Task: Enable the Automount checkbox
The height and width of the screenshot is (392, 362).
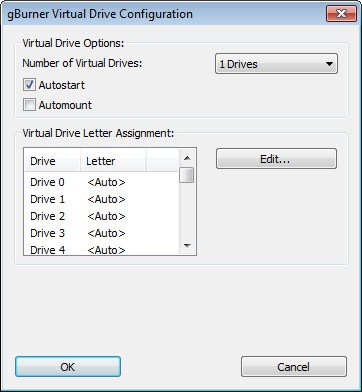Action: tap(29, 105)
